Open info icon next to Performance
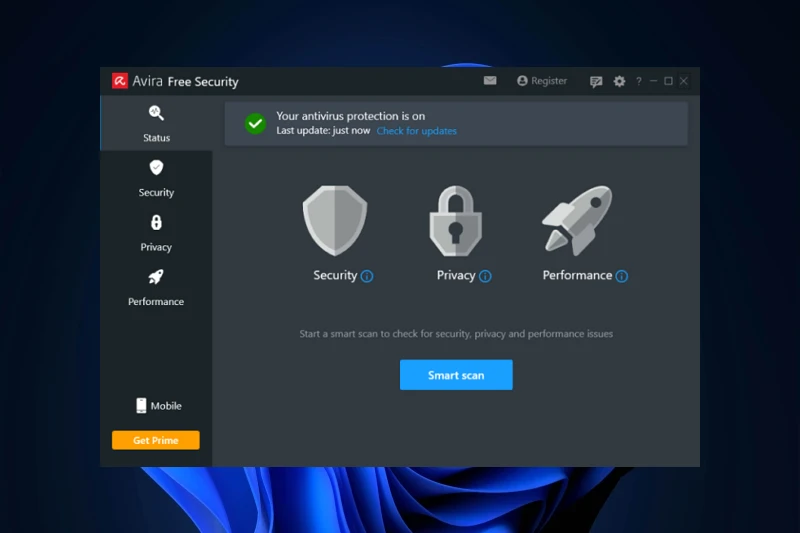This screenshot has height=533, width=800. point(621,276)
